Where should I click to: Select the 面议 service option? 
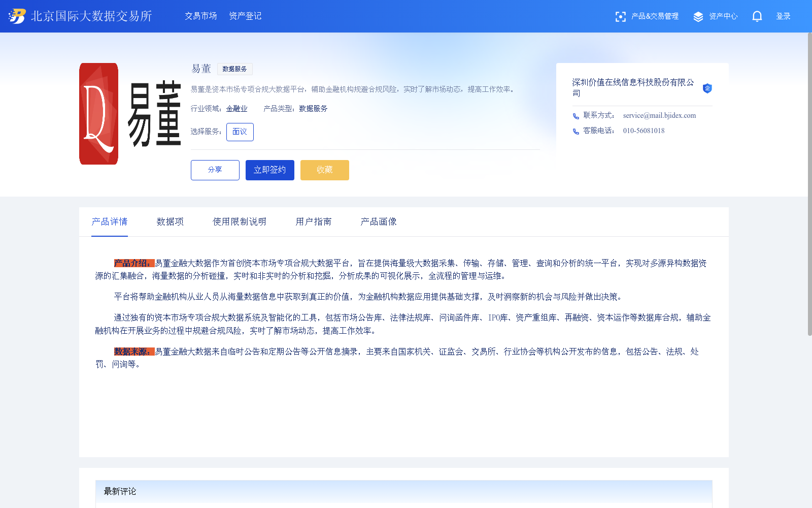pos(240,132)
